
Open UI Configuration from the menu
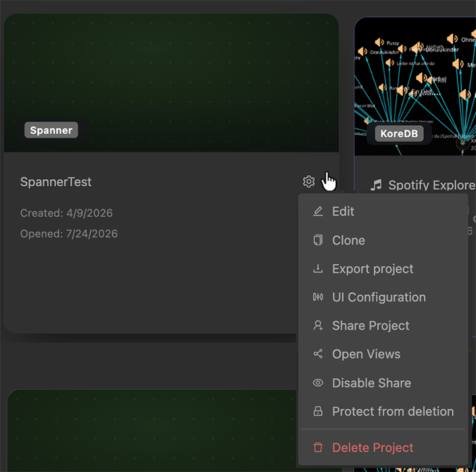(x=383, y=297)
